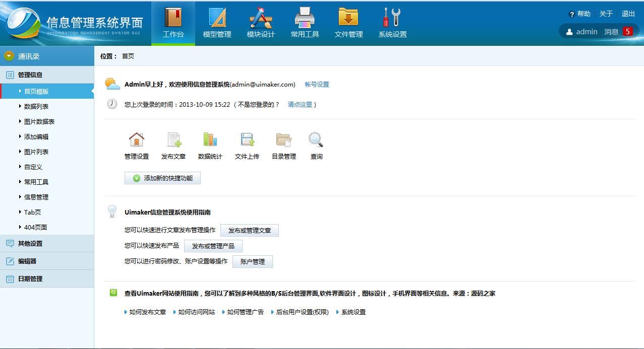Click the 管理设置 house icon
644x349 pixels.
[x=137, y=139]
